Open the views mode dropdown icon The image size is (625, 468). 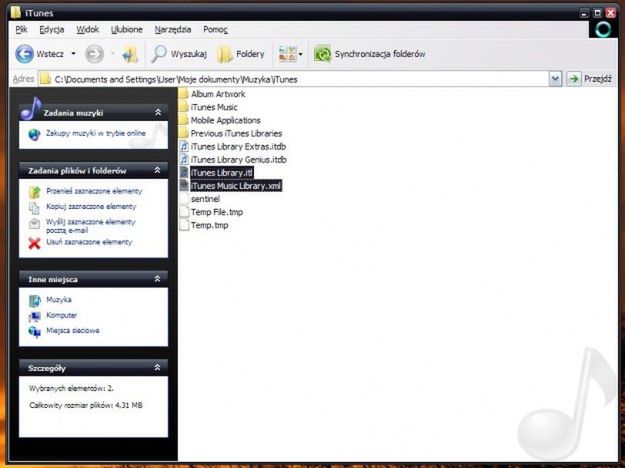click(x=290, y=54)
